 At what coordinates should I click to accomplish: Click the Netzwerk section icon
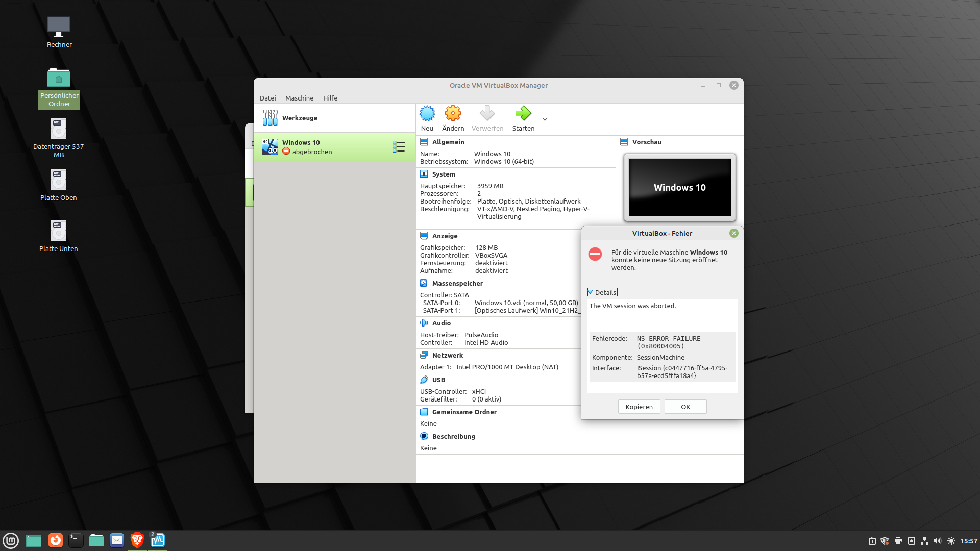point(424,355)
